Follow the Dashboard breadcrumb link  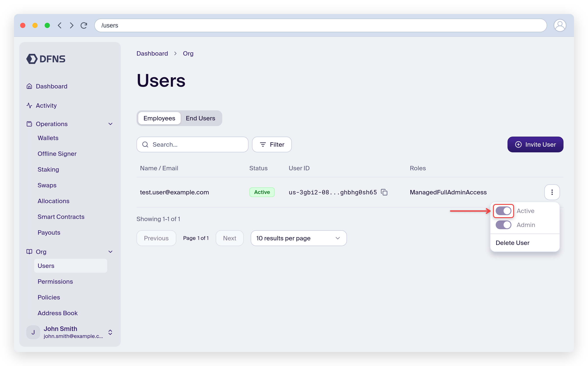[x=152, y=53]
